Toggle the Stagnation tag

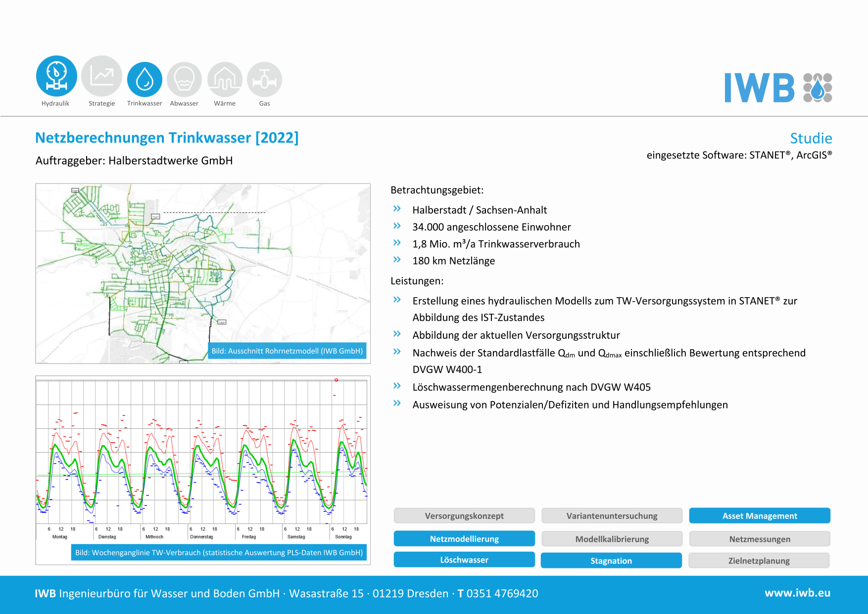[611, 561]
